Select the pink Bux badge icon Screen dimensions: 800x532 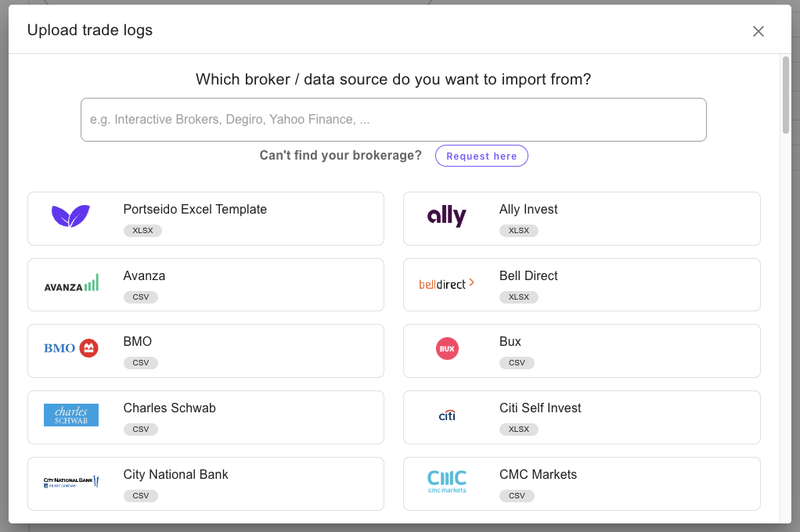[447, 349]
